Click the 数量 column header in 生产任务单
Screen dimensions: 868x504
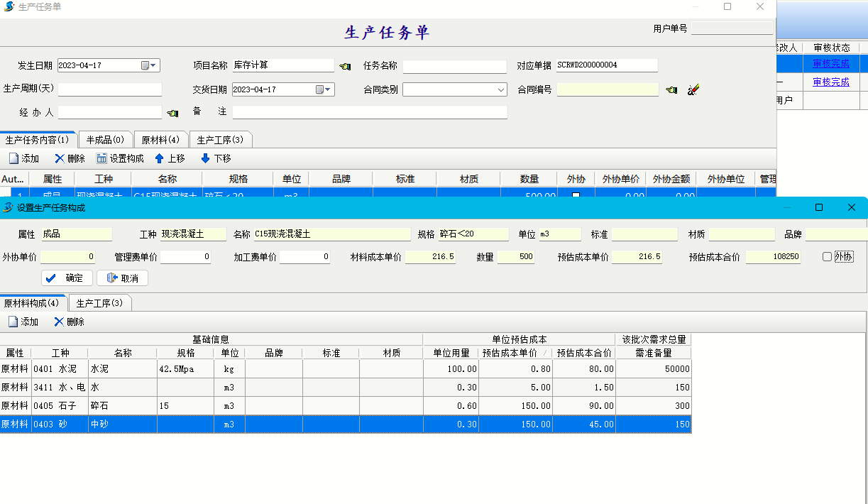529,179
